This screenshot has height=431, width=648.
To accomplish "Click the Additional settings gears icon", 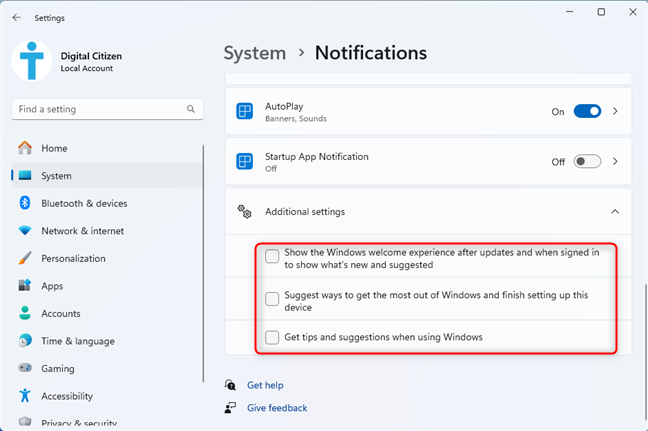I will click(244, 212).
